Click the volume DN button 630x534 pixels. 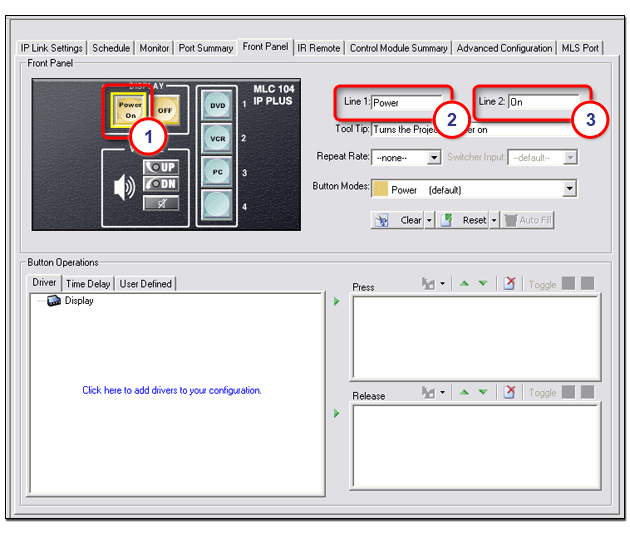click(162, 184)
